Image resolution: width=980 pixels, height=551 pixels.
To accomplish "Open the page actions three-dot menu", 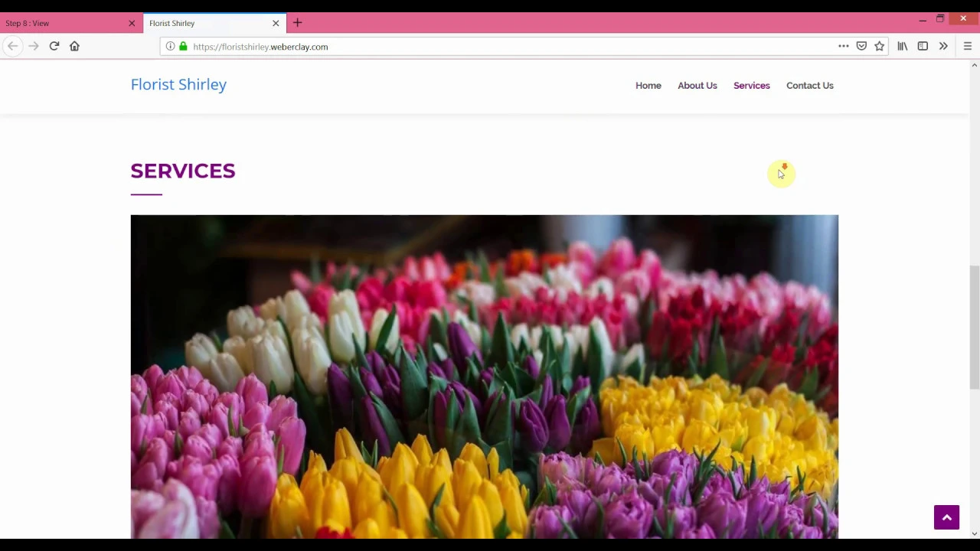I will tap(843, 47).
